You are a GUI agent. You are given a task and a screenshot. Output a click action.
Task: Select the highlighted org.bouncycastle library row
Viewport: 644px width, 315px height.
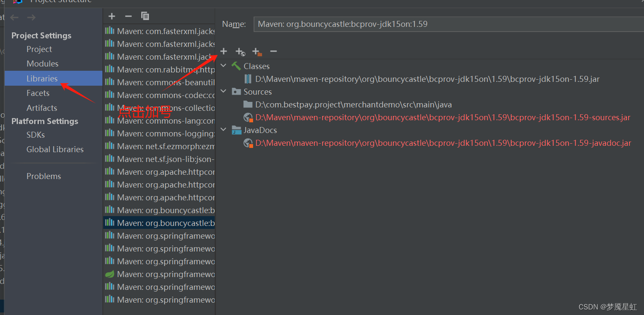[x=159, y=223]
